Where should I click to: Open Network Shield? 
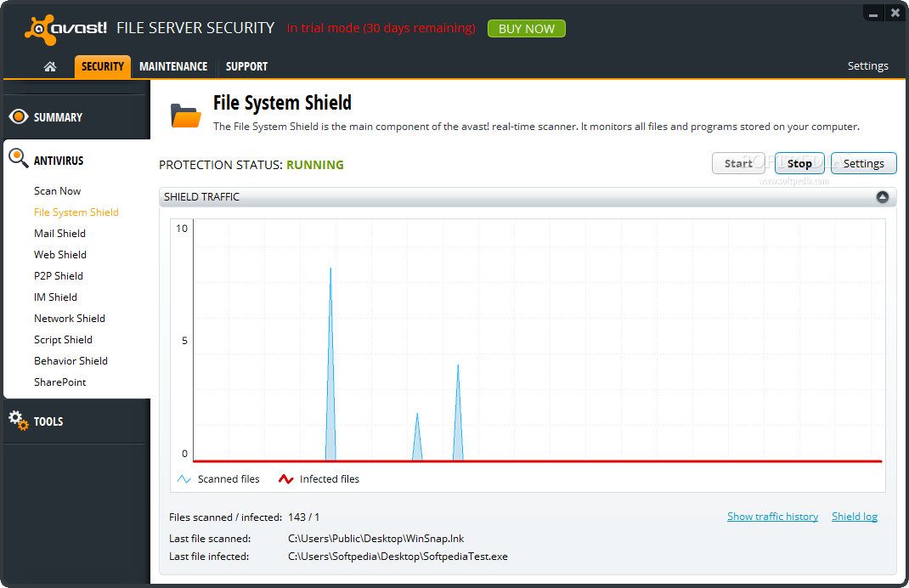click(x=70, y=319)
